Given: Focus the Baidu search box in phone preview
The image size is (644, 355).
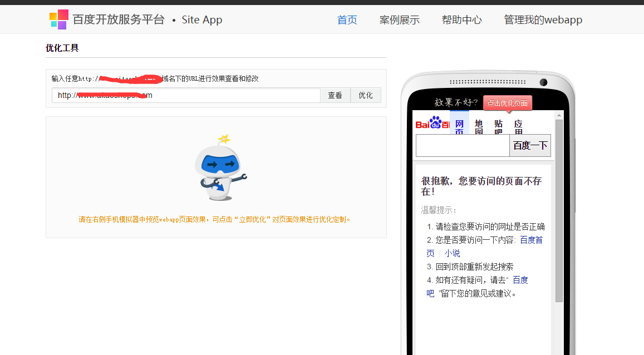Looking at the screenshot, I should coord(463,145).
